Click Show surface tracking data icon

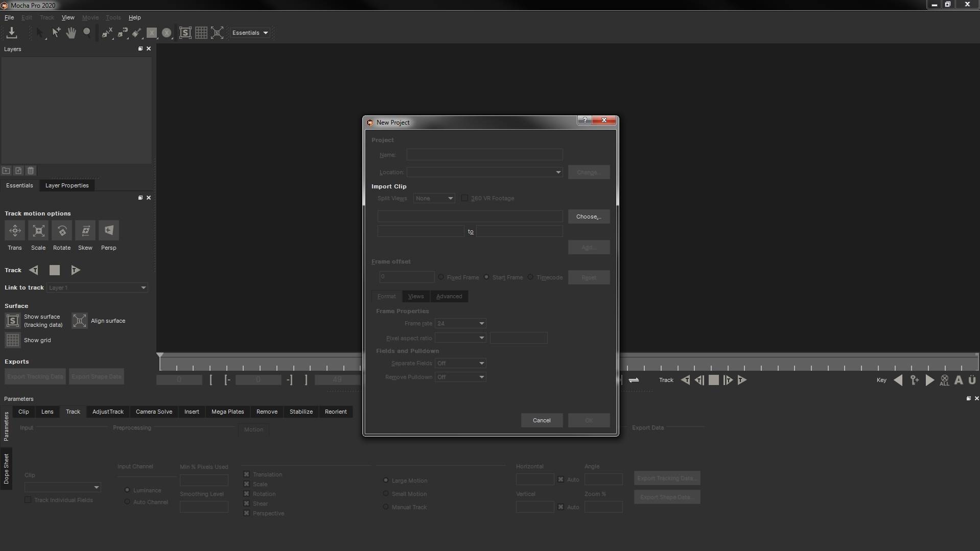coord(13,321)
